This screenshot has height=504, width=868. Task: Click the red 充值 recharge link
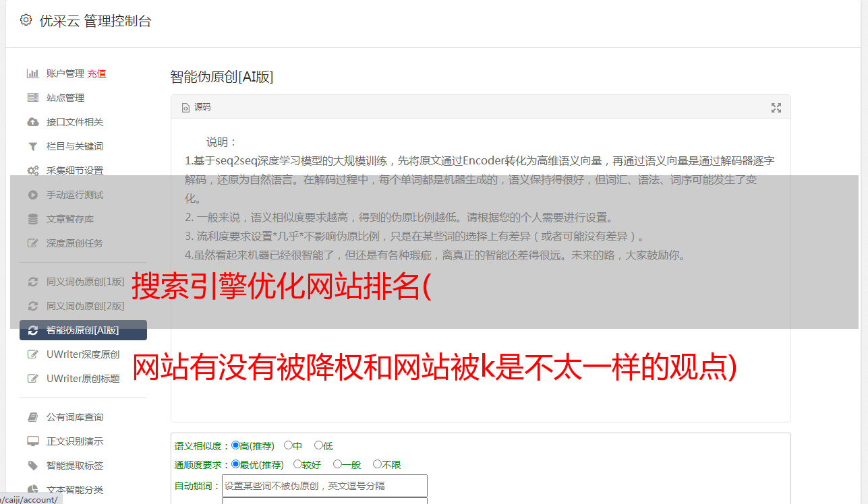[96, 73]
